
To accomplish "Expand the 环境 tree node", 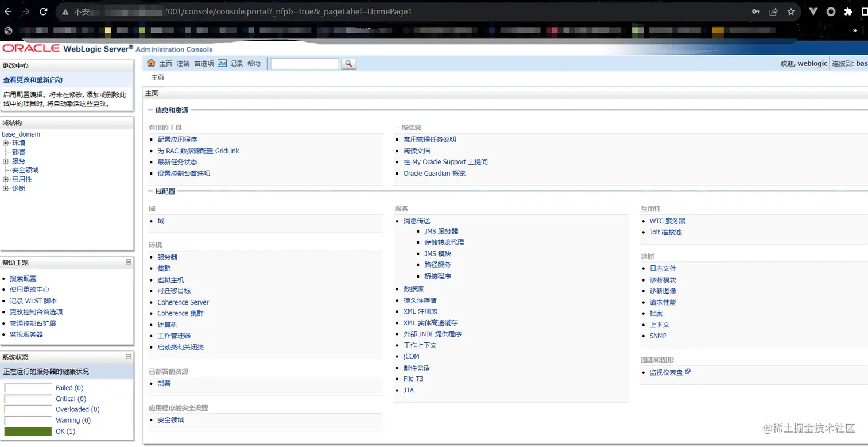I will point(6,143).
